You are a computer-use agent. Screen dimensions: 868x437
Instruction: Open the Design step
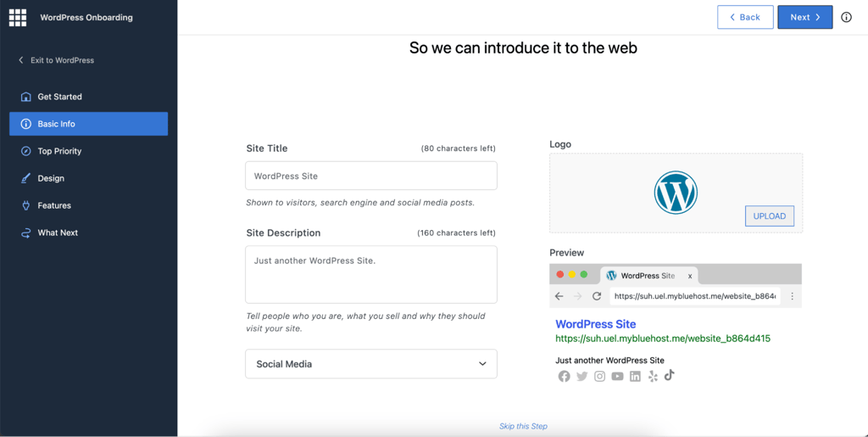coord(88,178)
